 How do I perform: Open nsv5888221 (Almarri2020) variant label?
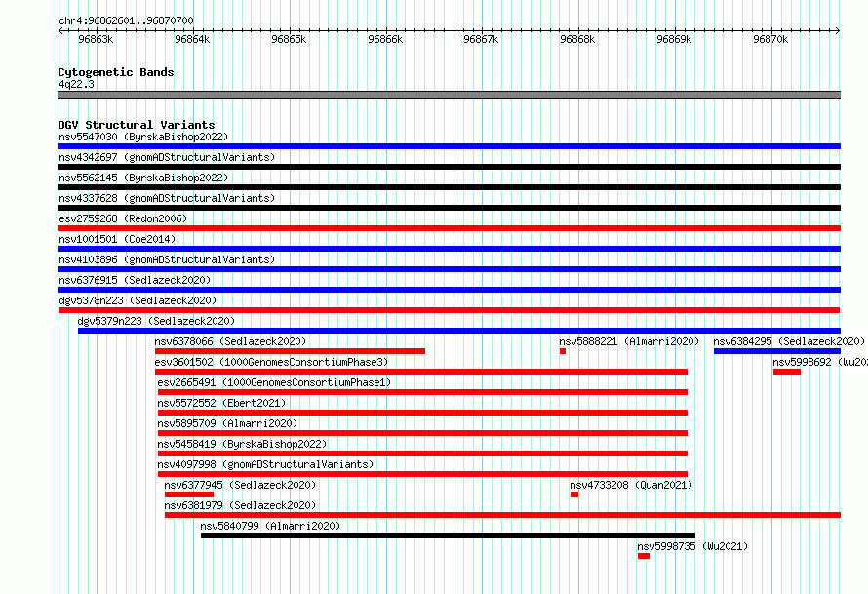(x=629, y=341)
